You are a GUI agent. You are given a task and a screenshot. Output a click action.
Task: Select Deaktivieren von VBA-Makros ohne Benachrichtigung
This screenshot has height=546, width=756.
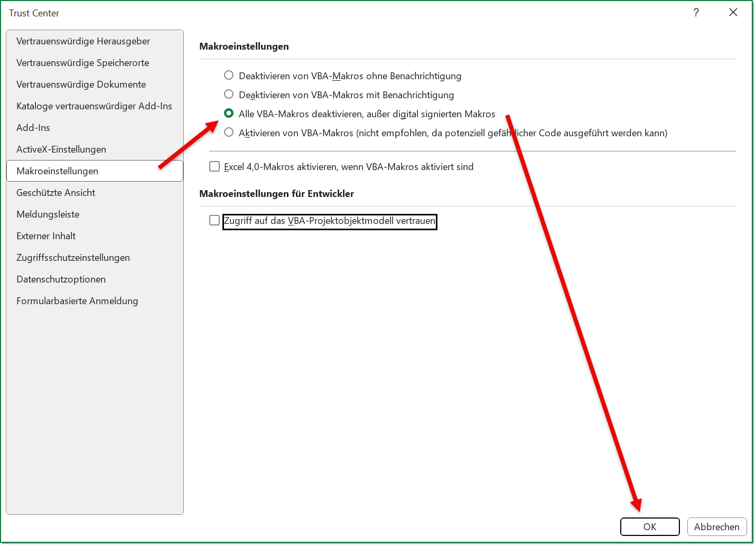tap(229, 76)
